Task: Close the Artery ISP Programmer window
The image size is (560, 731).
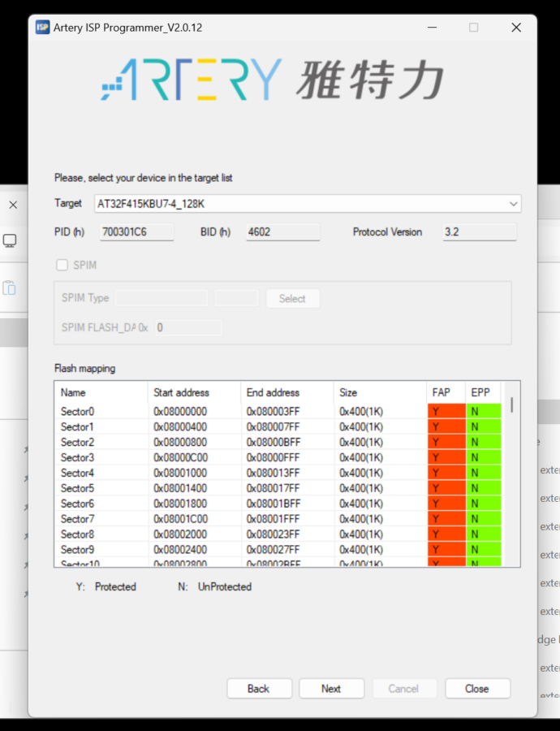Action: coord(516,28)
